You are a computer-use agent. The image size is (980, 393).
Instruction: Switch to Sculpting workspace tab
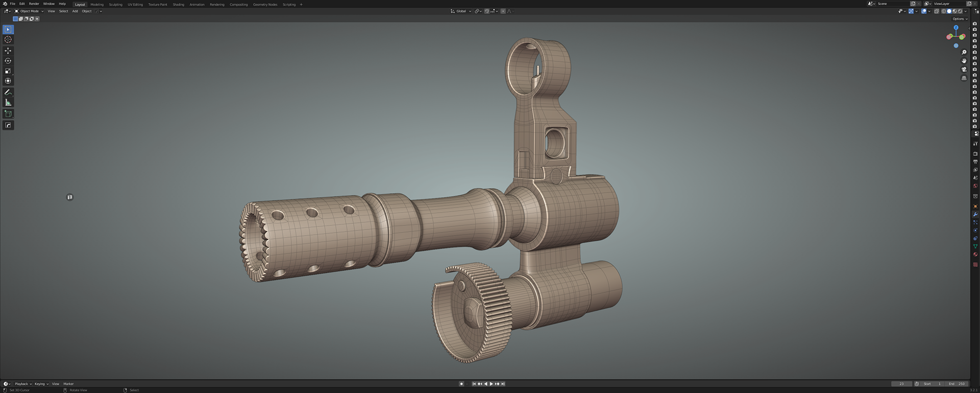click(x=116, y=5)
